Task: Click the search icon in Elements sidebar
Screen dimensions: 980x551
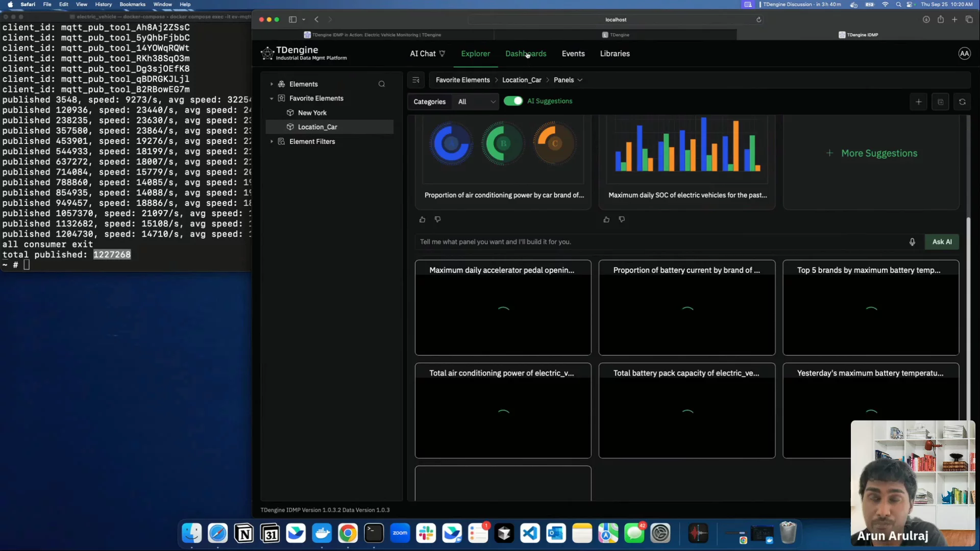Action: (x=381, y=84)
